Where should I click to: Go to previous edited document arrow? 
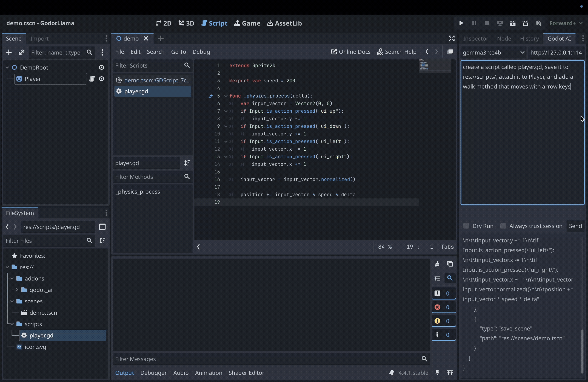click(x=427, y=52)
